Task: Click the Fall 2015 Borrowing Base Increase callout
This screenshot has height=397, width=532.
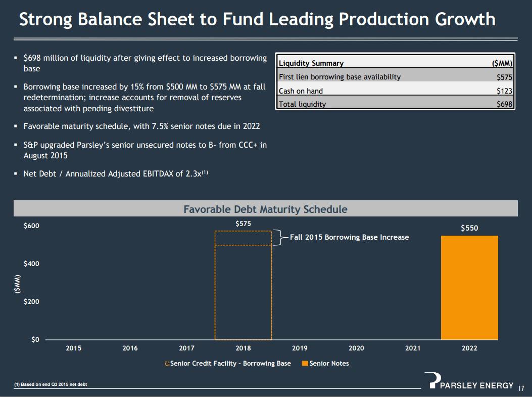Action: click(350, 237)
